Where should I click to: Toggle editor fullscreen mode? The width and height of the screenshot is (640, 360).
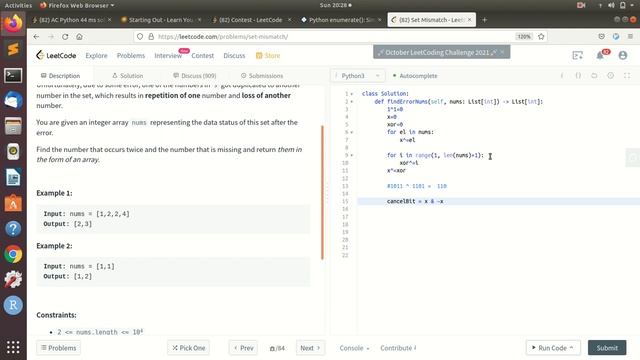pyautogui.click(x=627, y=76)
